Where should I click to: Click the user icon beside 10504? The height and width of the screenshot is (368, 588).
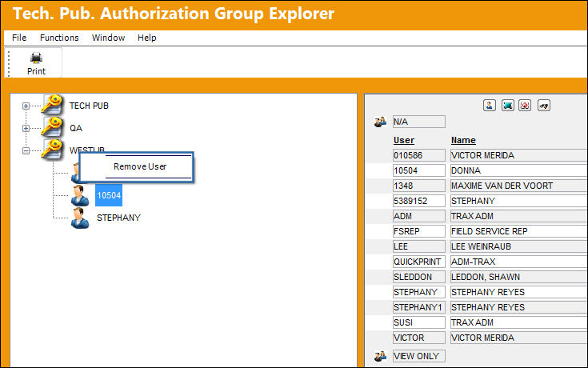[x=80, y=195]
